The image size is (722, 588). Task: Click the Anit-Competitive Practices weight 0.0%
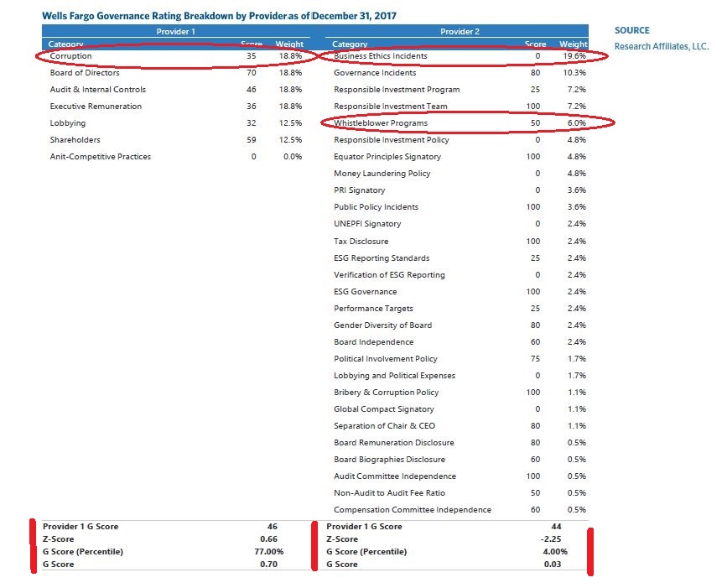(293, 157)
